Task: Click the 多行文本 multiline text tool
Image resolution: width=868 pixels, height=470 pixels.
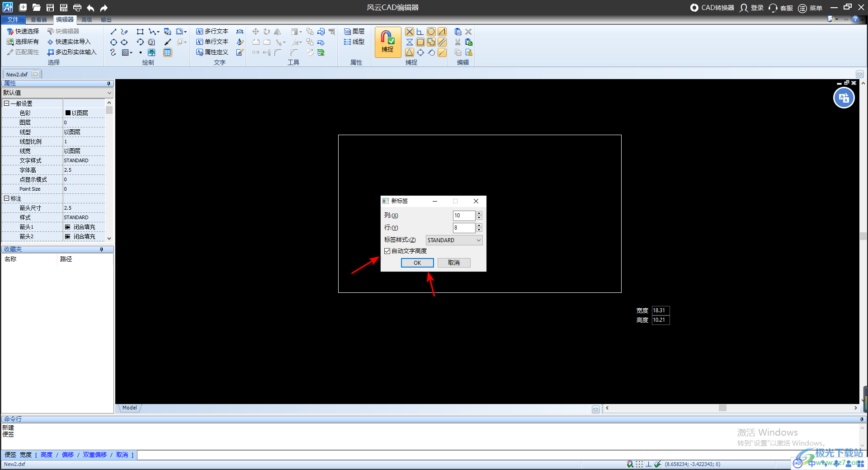Action: click(x=212, y=31)
